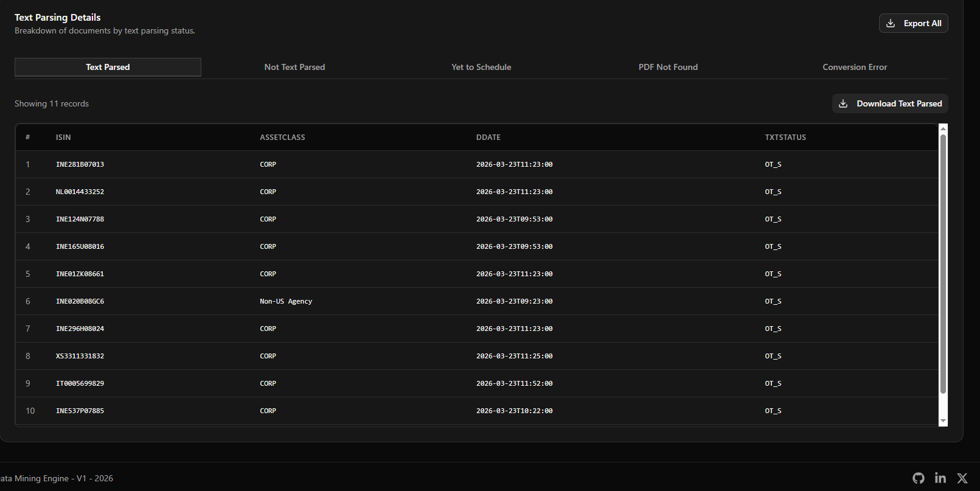Click the table scrollbar down arrow
Image resolution: width=980 pixels, height=491 pixels.
pyautogui.click(x=944, y=421)
